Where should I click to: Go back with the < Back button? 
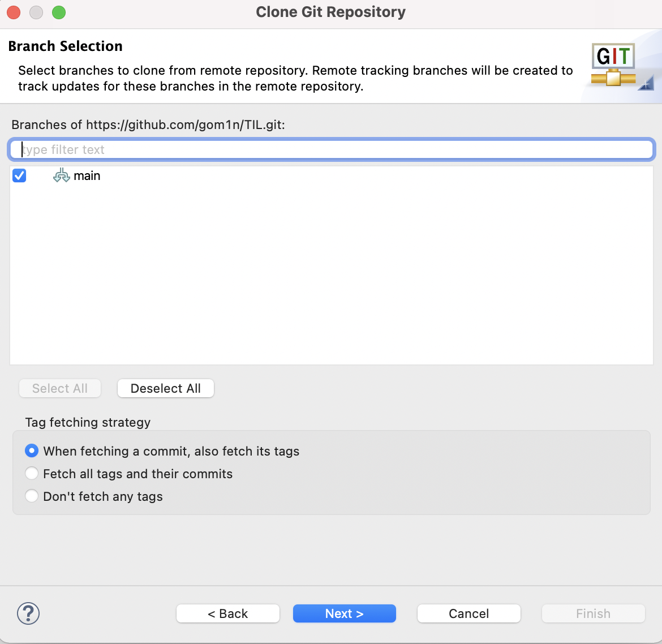[228, 613]
